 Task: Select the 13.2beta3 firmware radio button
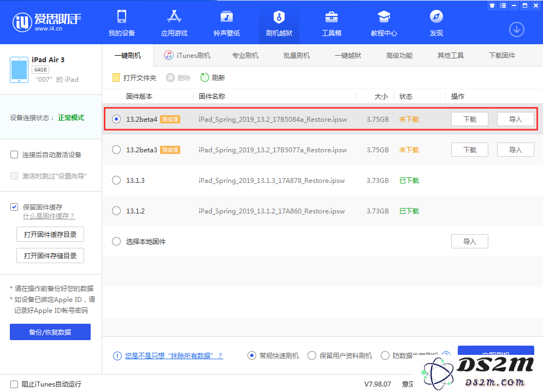(x=116, y=150)
